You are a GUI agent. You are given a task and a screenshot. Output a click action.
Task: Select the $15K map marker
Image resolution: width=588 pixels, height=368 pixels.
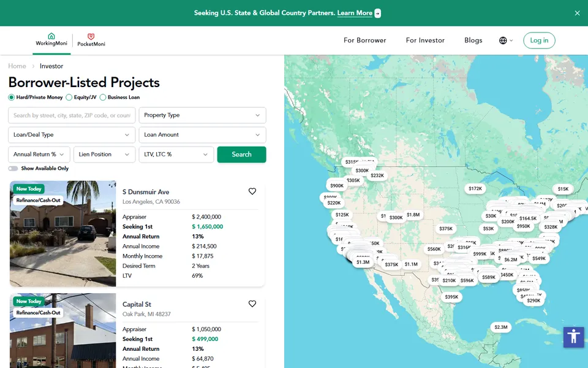coord(563,189)
